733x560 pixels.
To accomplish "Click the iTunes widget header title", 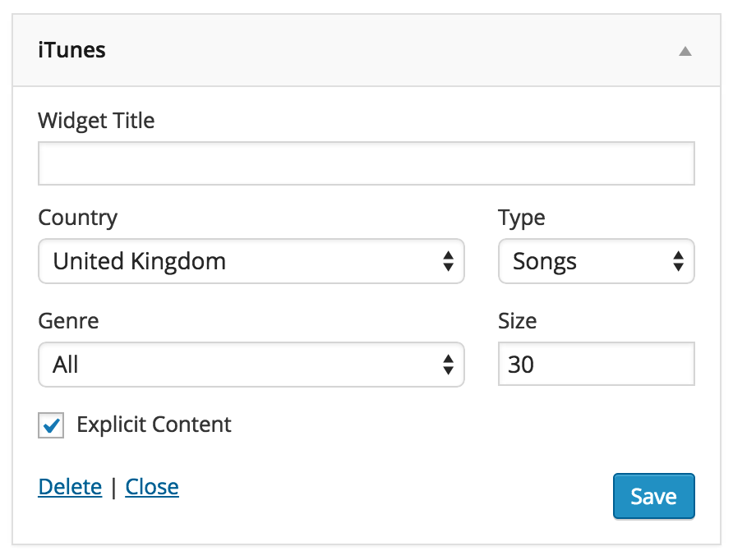I will [x=72, y=50].
